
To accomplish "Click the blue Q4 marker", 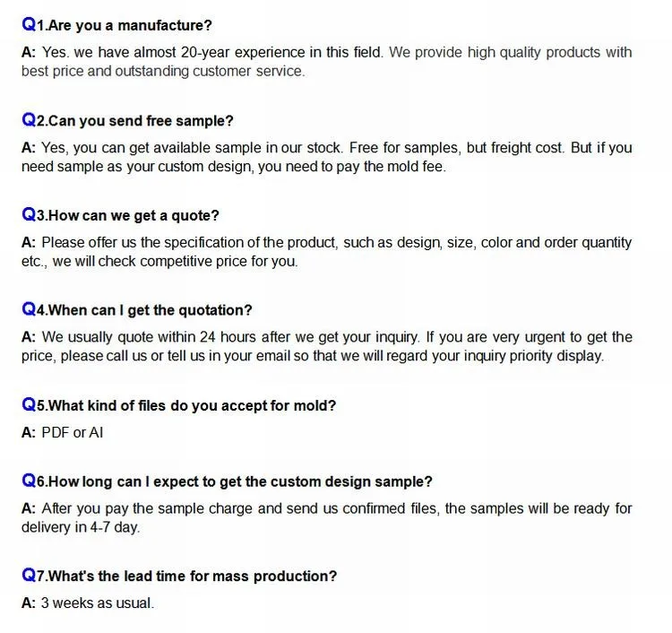I will (32, 310).
